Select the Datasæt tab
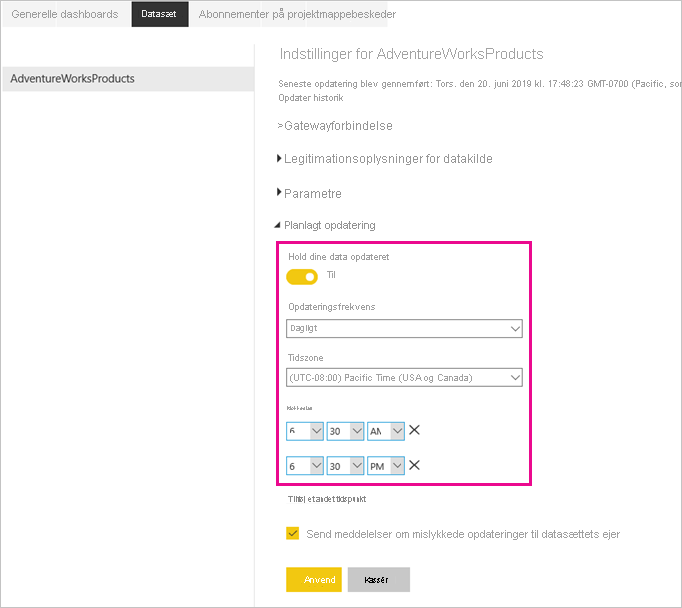 click(x=159, y=15)
